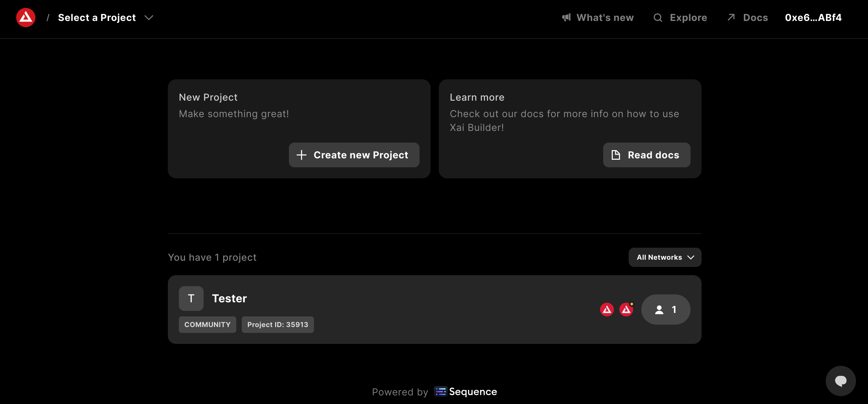This screenshot has width=868, height=404.
Task: Open Docs from the top navigation
Action: [755, 18]
